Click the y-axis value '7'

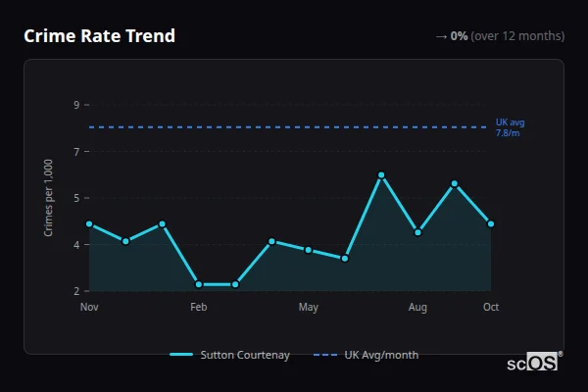76,152
